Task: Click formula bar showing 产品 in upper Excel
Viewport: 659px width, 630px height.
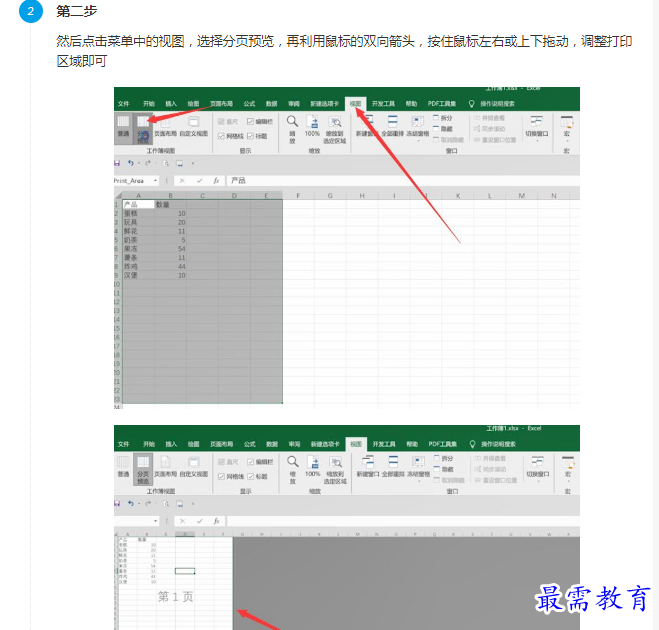Action: pyautogui.click(x=403, y=181)
